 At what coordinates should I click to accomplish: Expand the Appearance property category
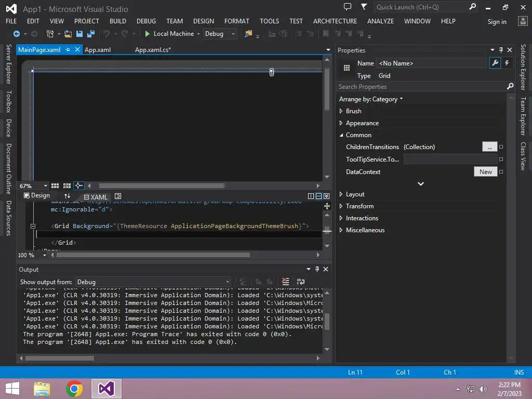[341, 123]
